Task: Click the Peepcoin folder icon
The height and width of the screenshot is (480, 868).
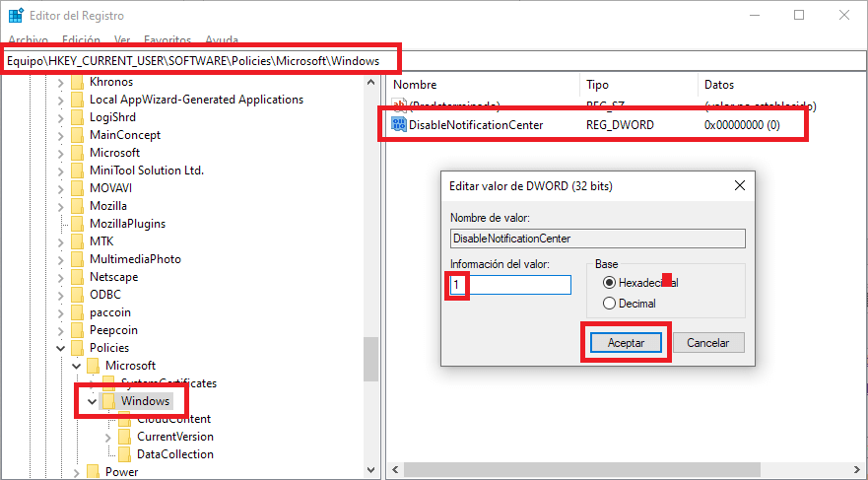Action: click(78, 330)
